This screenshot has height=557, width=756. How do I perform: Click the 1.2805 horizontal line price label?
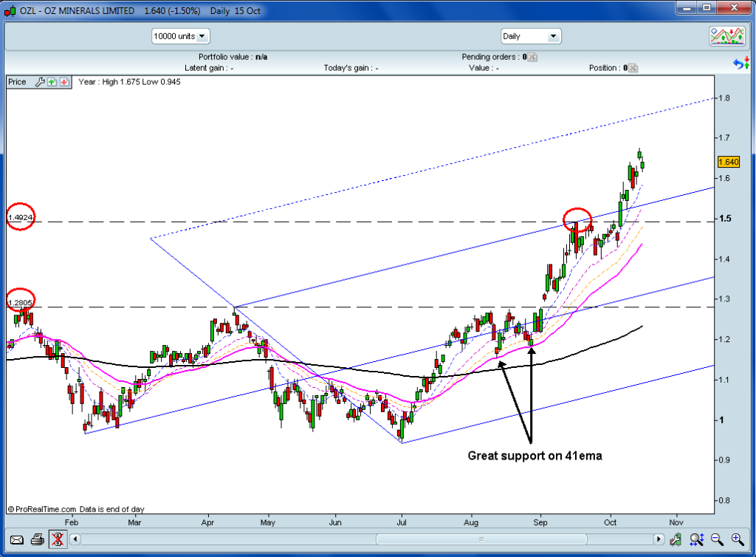[x=20, y=303]
